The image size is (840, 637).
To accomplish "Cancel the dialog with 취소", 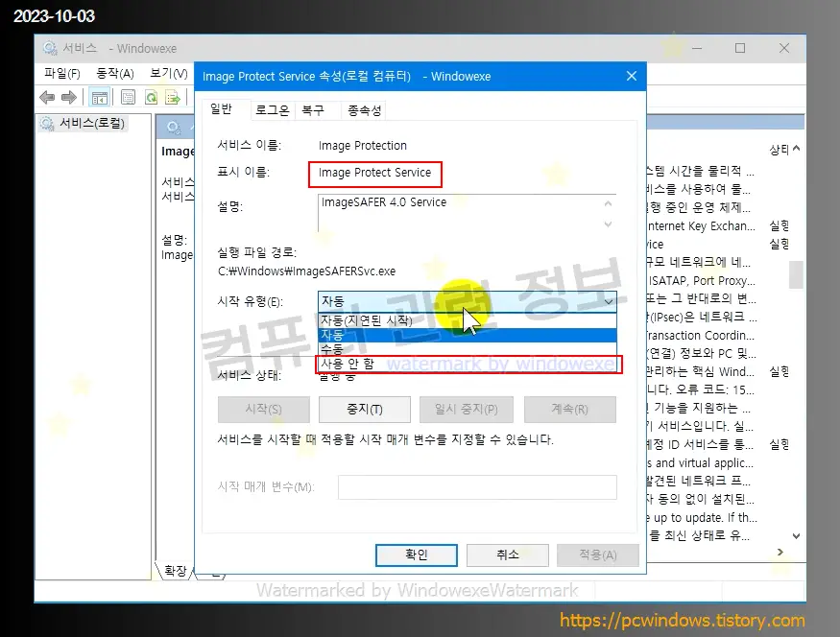I will click(x=507, y=555).
